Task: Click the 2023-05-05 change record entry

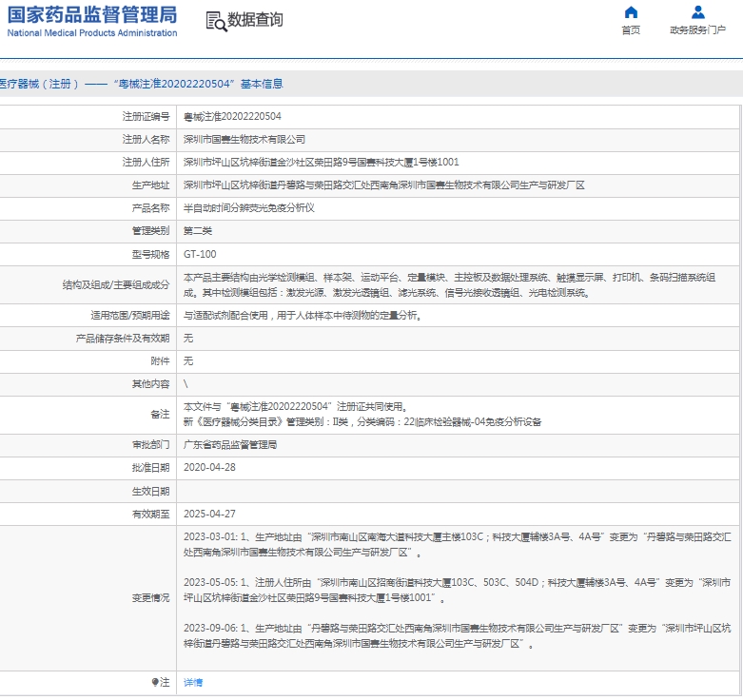Action: pyautogui.click(x=458, y=590)
